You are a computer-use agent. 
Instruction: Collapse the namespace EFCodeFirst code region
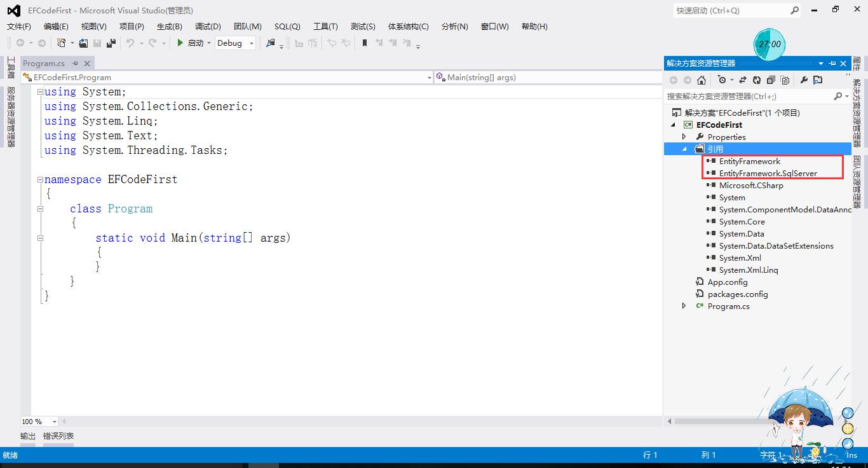coord(40,179)
